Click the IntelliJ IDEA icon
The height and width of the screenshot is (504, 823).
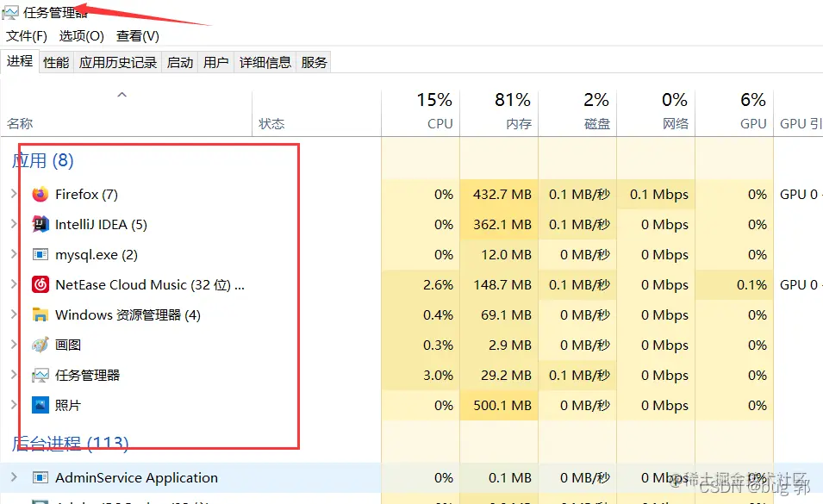(41, 225)
